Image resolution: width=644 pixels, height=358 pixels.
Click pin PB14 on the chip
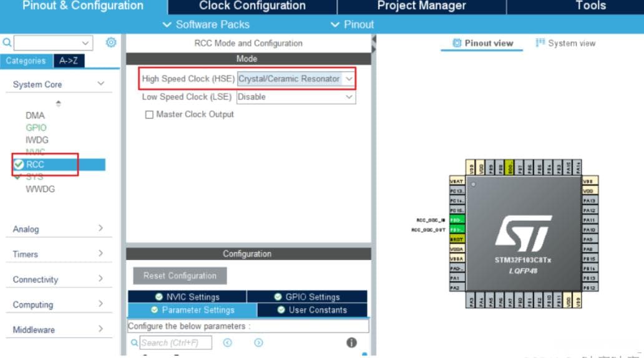pyautogui.click(x=590, y=268)
